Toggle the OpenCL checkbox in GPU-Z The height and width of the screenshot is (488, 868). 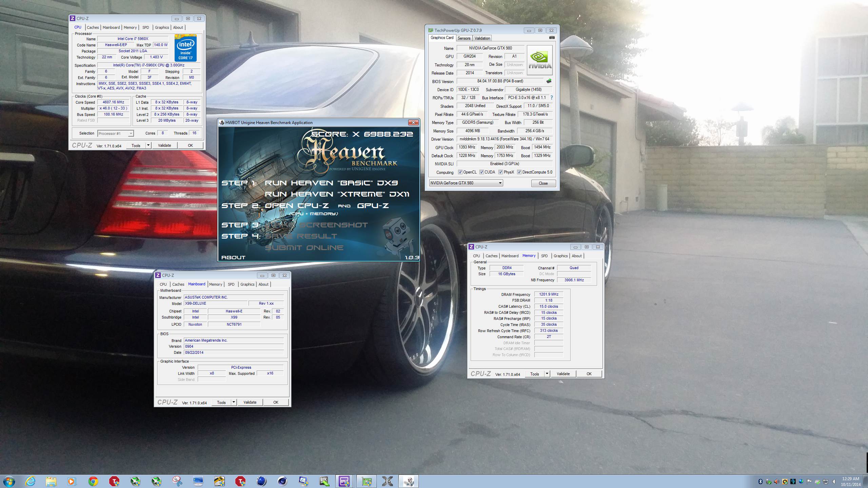tap(460, 172)
